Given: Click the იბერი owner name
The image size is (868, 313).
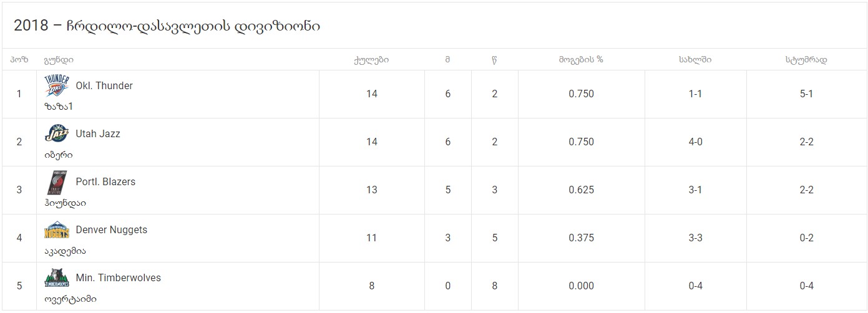Looking at the screenshot, I should point(59,155).
